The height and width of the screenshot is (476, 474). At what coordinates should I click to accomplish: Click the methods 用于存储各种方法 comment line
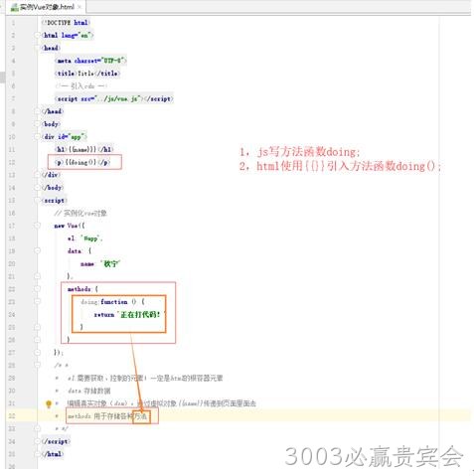pos(107,416)
